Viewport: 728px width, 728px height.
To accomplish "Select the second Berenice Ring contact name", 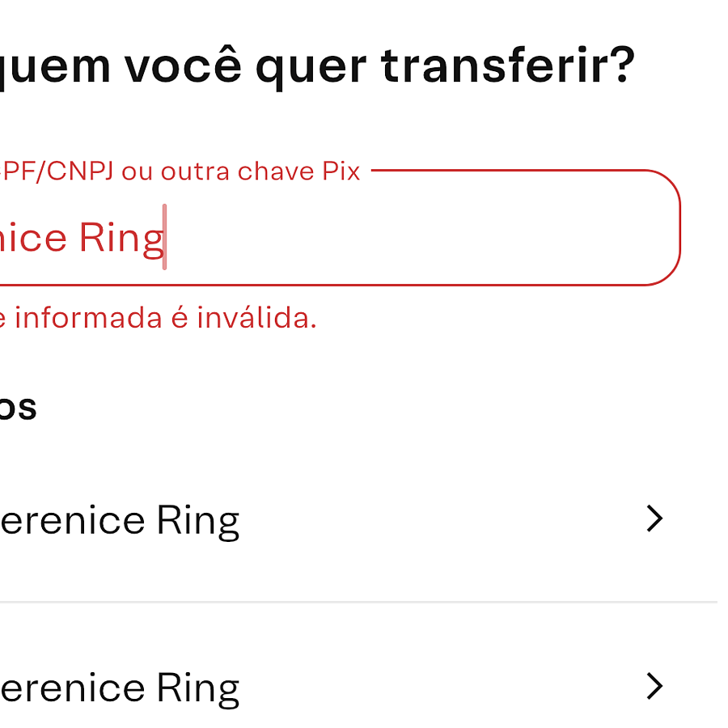I will coord(120,688).
